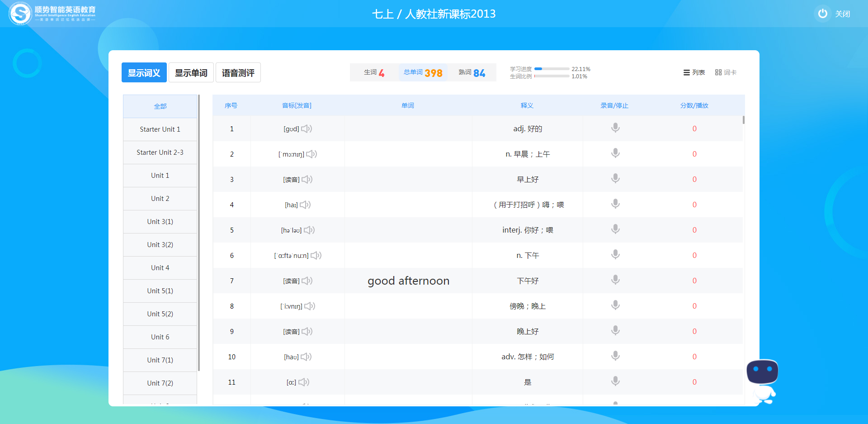Image resolution: width=868 pixels, height=424 pixels.
Task: Click the 顺势智能英语教育 logo
Action: click(x=52, y=14)
